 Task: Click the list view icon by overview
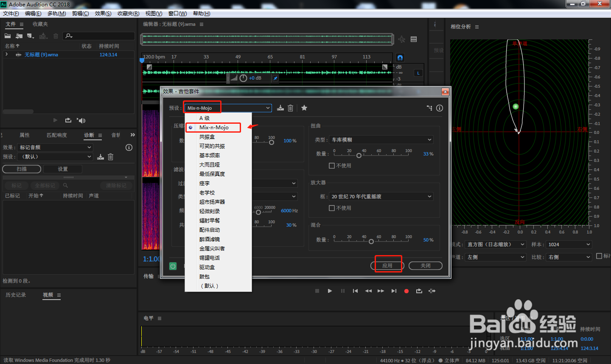414,39
